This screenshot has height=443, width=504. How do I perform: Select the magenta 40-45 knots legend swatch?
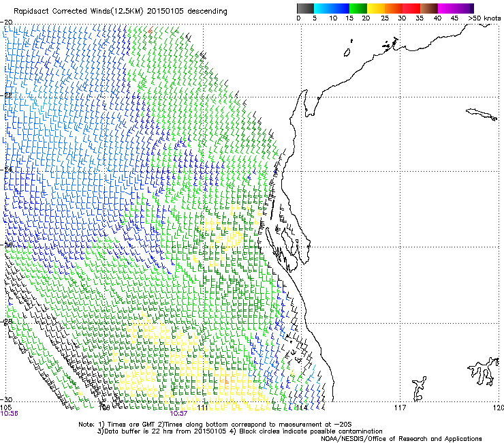447,8
